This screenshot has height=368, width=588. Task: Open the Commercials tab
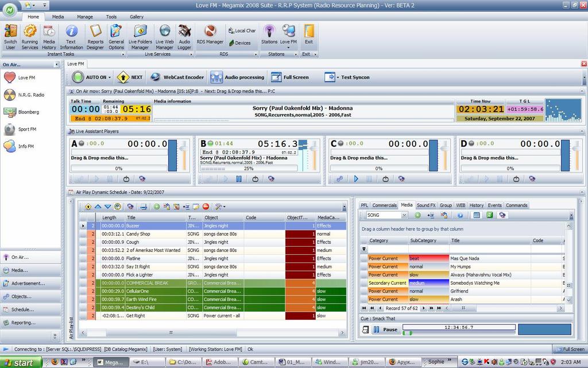point(384,205)
